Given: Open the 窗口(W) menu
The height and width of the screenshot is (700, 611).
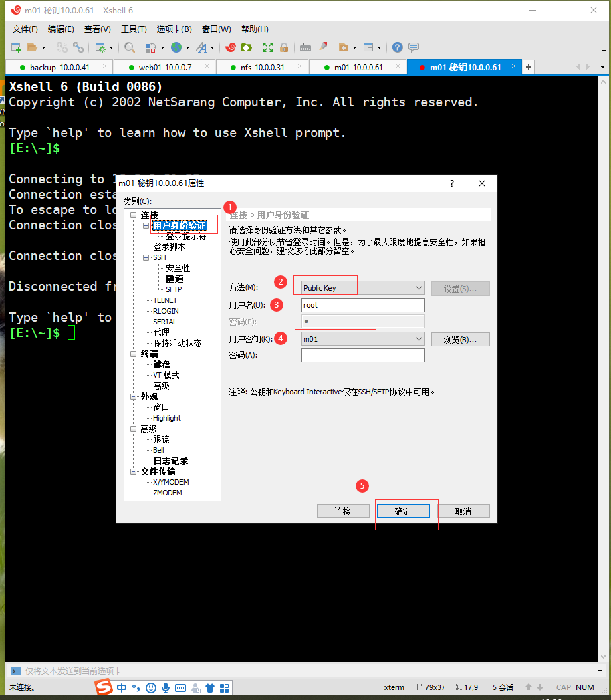Looking at the screenshot, I should coord(216,29).
